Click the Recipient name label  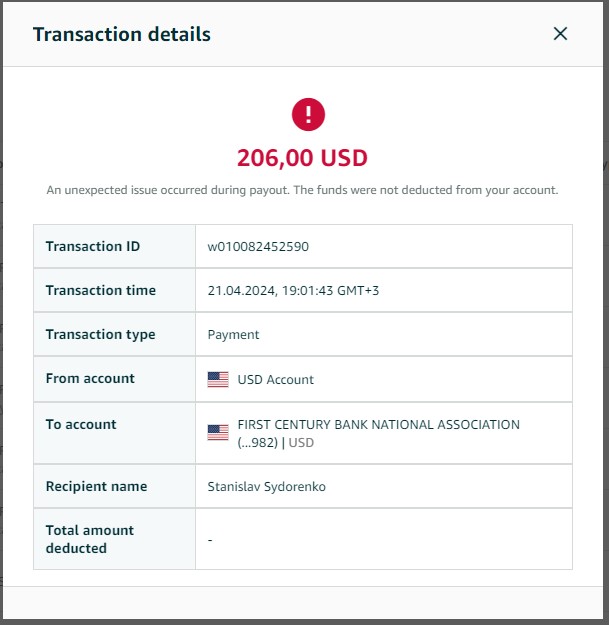pyautogui.click(x=96, y=487)
